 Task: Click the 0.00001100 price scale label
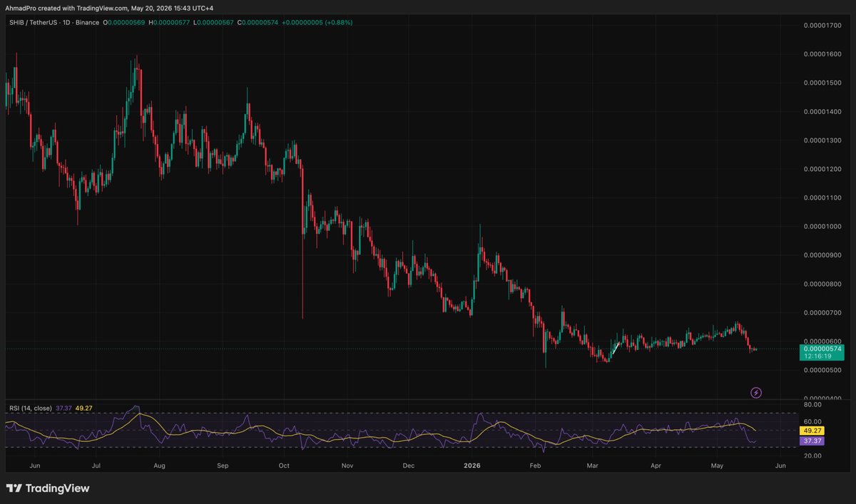[x=823, y=197]
